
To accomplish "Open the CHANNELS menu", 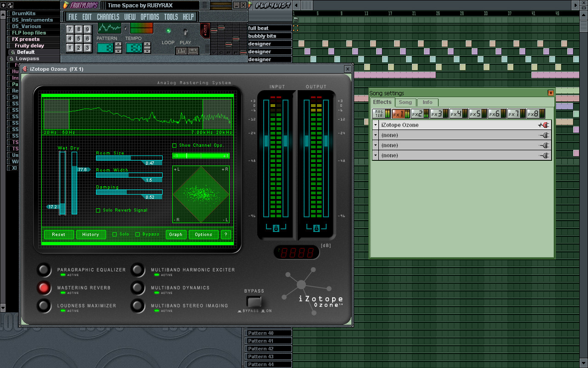I will tap(108, 17).
